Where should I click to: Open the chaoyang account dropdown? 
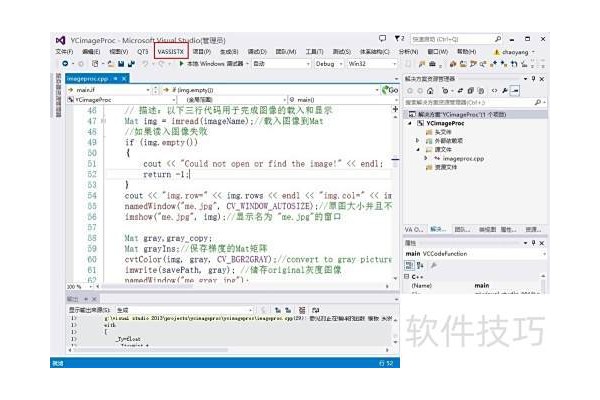514,52
